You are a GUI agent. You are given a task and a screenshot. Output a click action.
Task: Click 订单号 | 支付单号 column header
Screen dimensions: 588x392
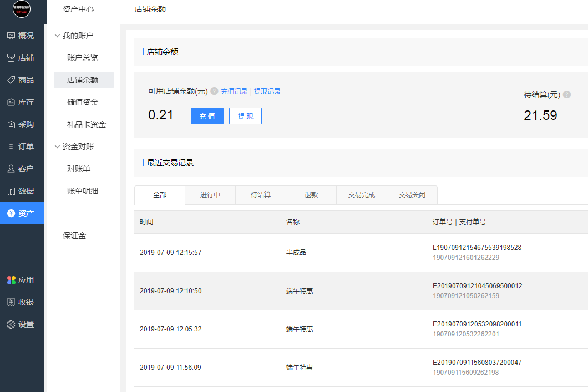point(459,222)
